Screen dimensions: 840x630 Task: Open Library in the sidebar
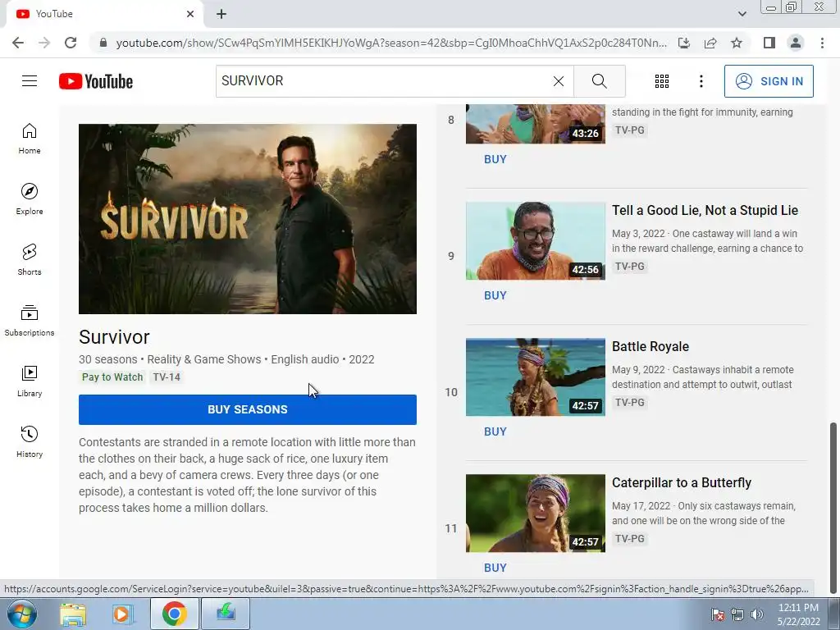[x=30, y=381]
